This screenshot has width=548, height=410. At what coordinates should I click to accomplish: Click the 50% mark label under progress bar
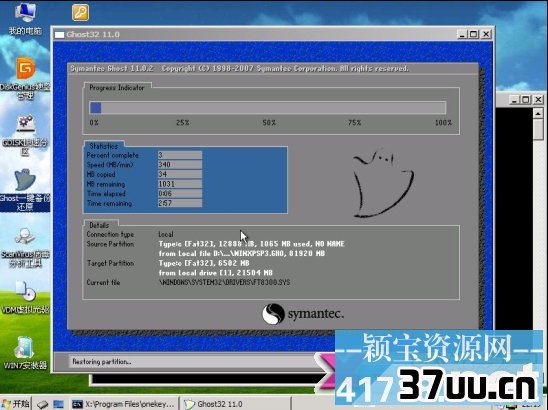click(269, 123)
